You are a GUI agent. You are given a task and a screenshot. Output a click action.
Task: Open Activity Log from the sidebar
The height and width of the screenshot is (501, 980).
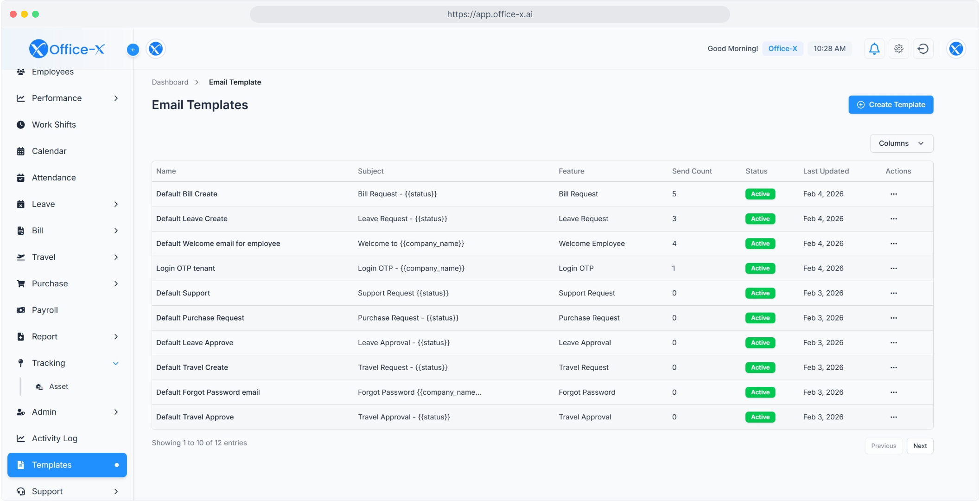pyautogui.click(x=54, y=438)
